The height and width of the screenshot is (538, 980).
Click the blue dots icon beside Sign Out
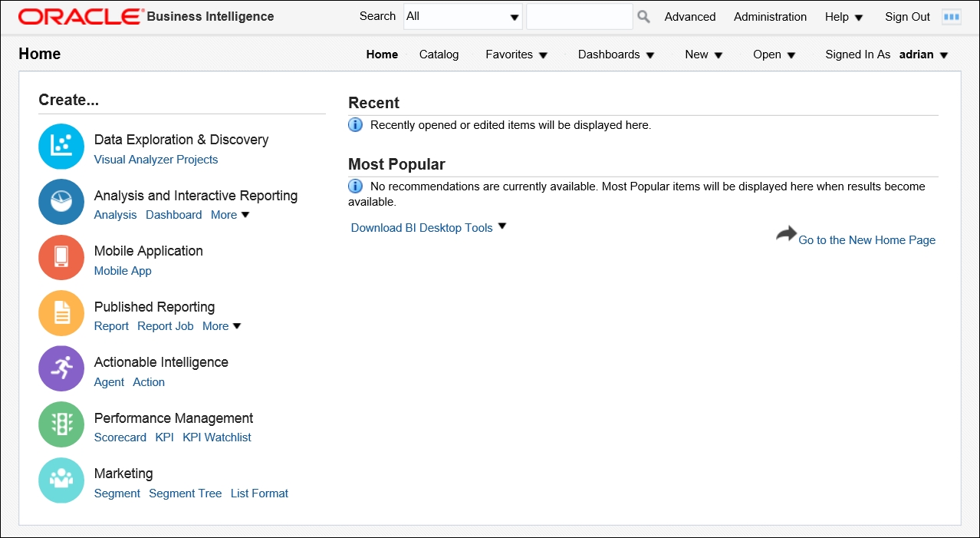click(x=951, y=17)
